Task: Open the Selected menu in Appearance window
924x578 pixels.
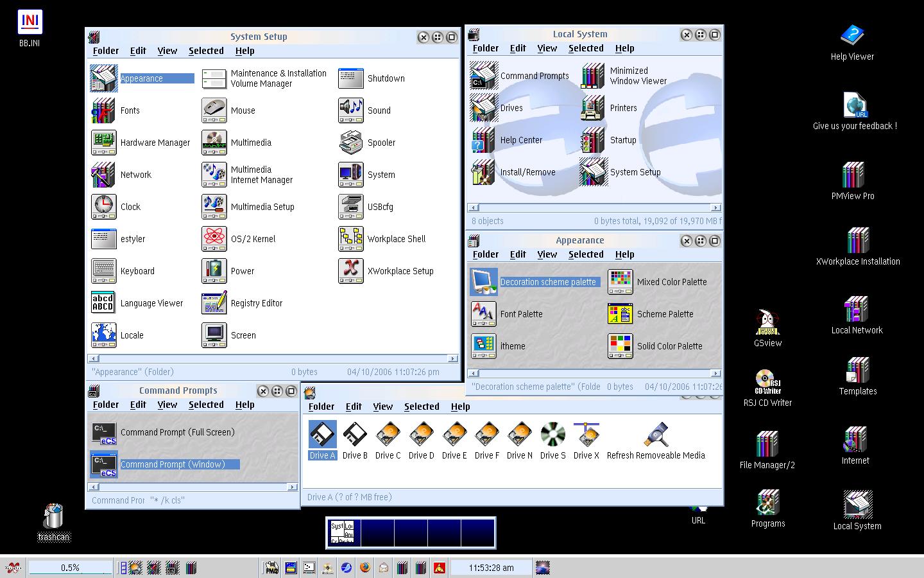Action: pyautogui.click(x=585, y=254)
